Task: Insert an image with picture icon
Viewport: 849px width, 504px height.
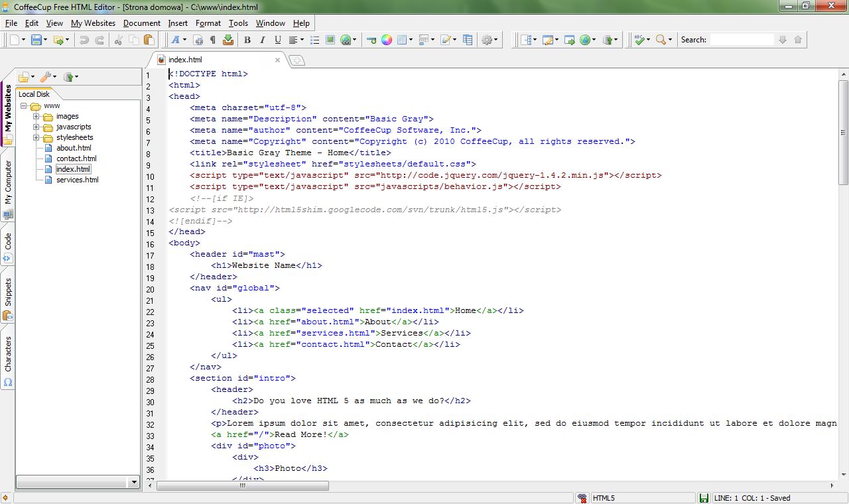Action: click(x=330, y=40)
